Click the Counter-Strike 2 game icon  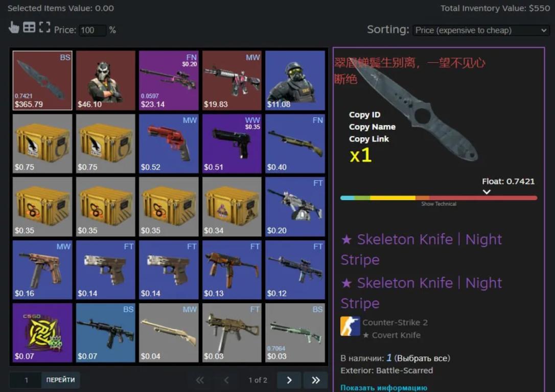click(x=350, y=326)
